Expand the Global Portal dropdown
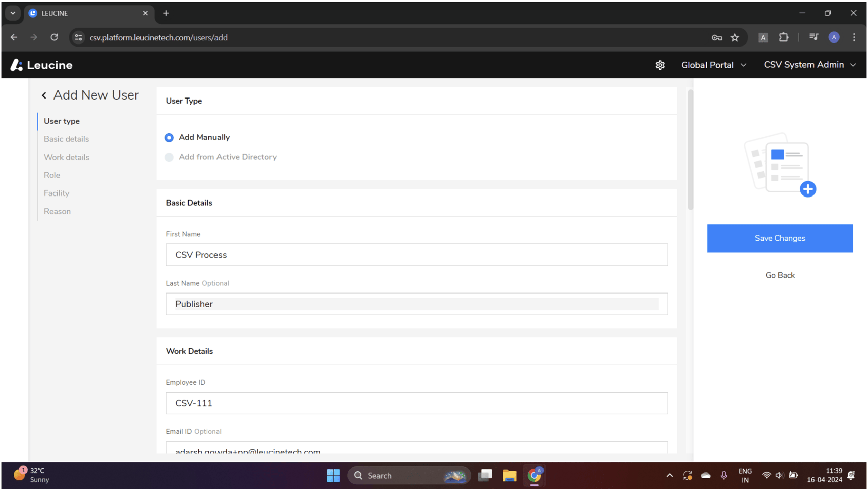Viewport: 868px width, 489px height. (x=714, y=65)
